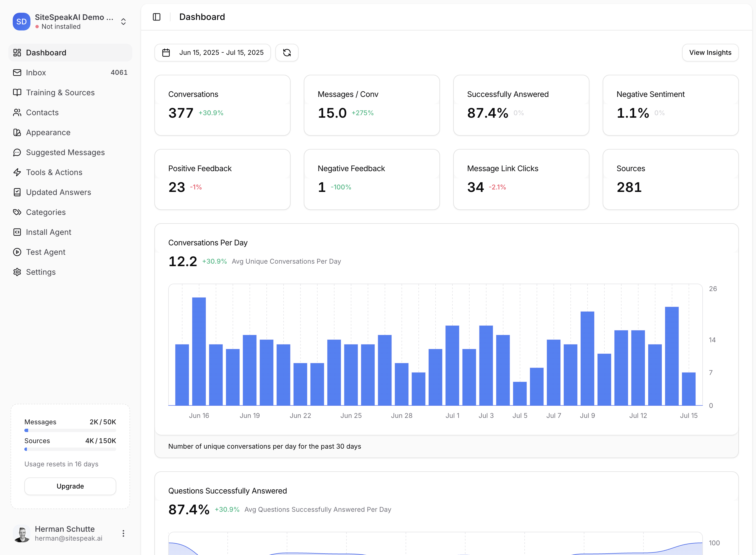Viewport: 756px width, 555px height.
Task: Select the Negative Feedback stat card
Action: [x=372, y=179]
